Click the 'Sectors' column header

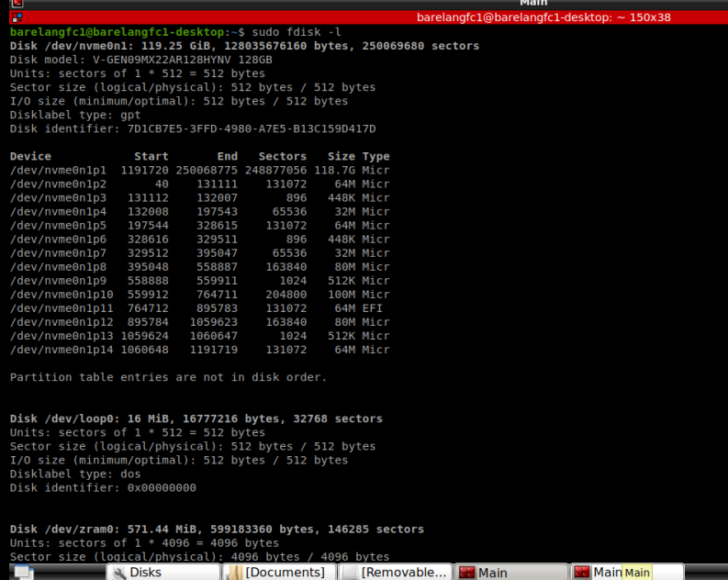[282, 156]
